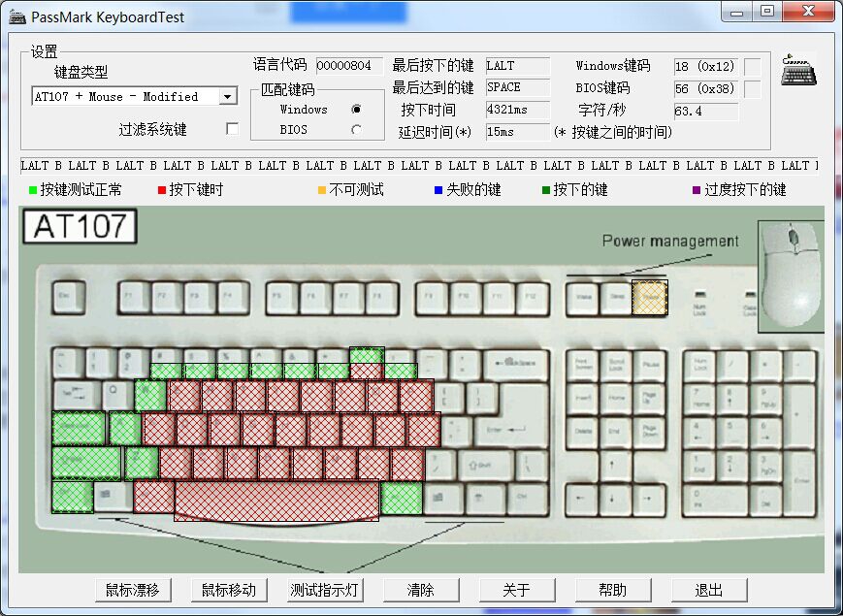The width and height of the screenshot is (843, 616).
Task: Click the orange 不可测试 legend swatch
Action: click(x=322, y=190)
